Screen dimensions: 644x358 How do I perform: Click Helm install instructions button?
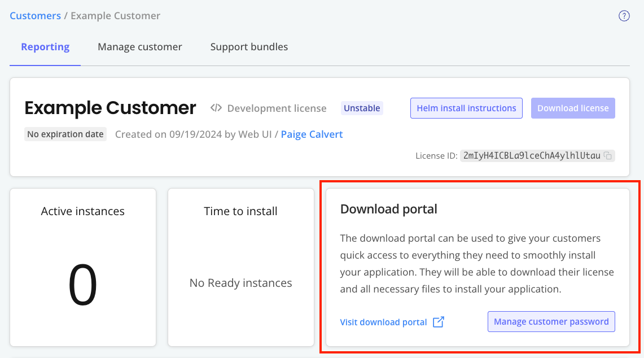coord(466,108)
